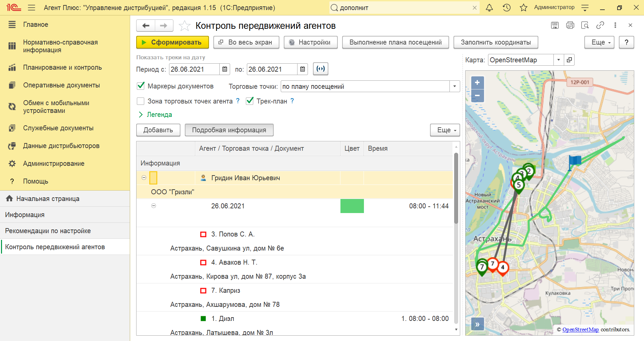The height and width of the screenshot is (341, 644).
Task: Select row 7. Каприз
Action: 294,297
